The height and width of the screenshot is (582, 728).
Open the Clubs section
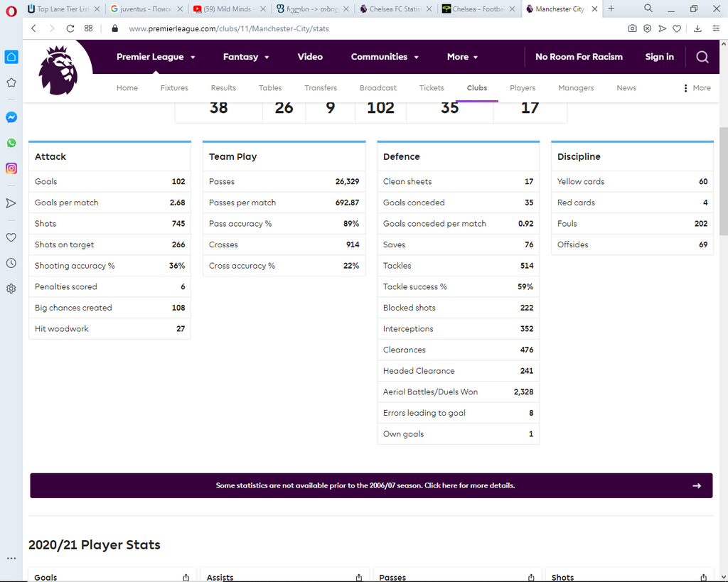coord(477,87)
